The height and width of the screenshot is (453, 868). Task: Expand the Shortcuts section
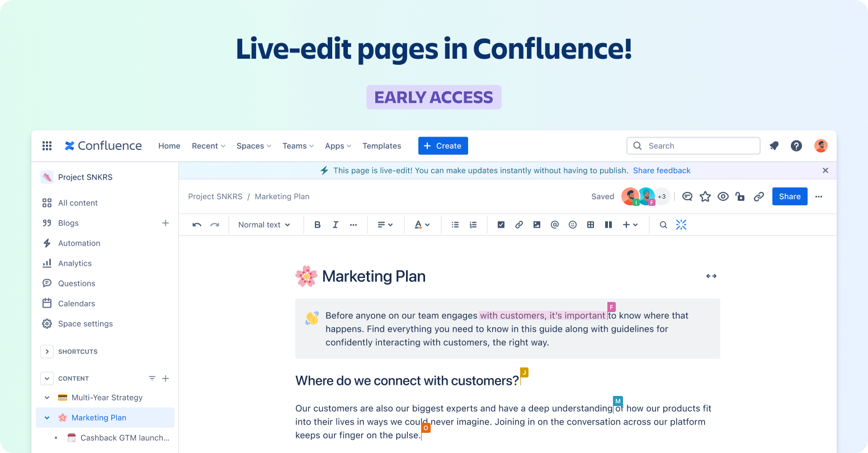pos(47,352)
